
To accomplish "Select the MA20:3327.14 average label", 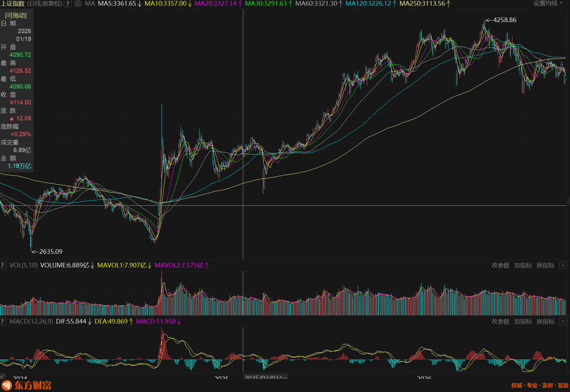I will 218,4.
